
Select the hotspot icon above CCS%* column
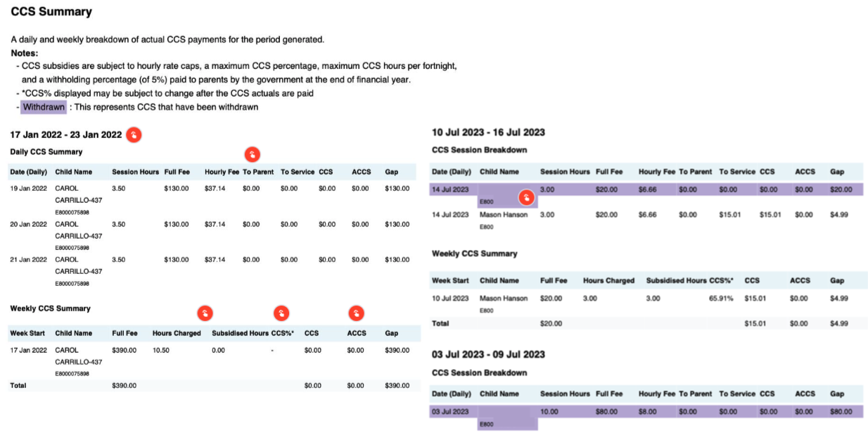tap(281, 313)
